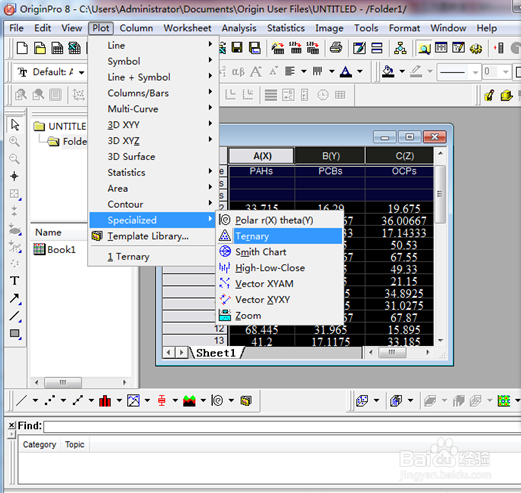Click the Print toolbar icon
The height and width of the screenshot is (493, 521).
click(x=336, y=48)
